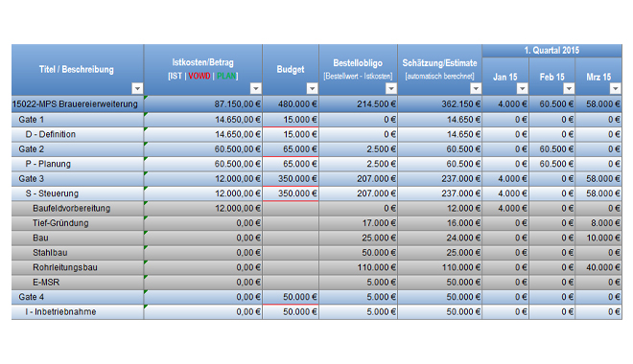
Task: Select the S - Steuerung row title
Action: tap(52, 193)
